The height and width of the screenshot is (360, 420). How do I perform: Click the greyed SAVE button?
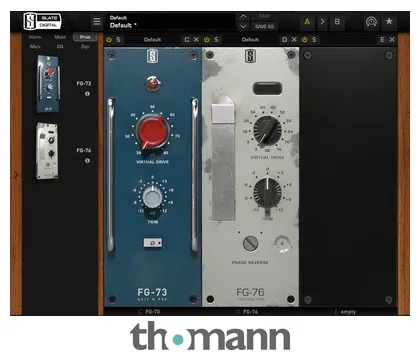click(x=264, y=16)
